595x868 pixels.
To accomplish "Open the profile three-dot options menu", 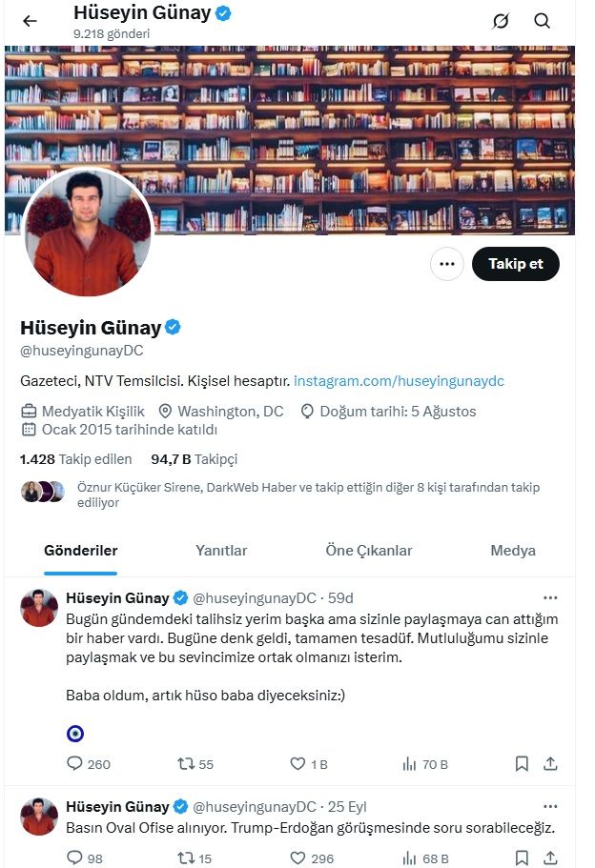I will pos(446,264).
